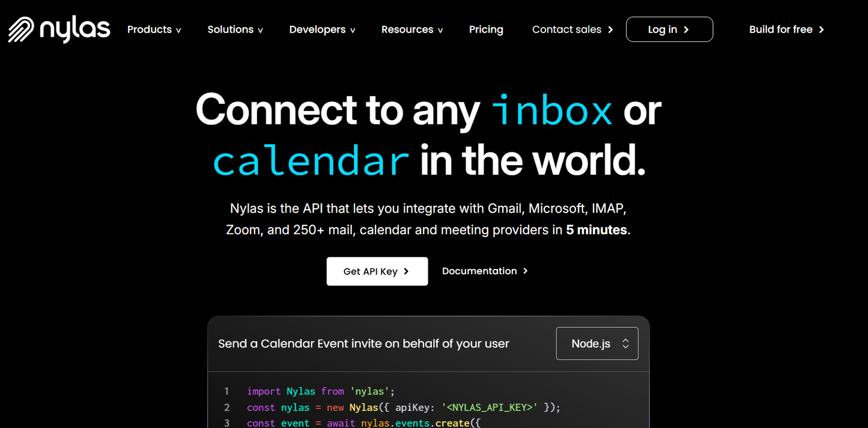
Task: Click the 'const nylas = new Nylas' code line
Action: click(403, 408)
